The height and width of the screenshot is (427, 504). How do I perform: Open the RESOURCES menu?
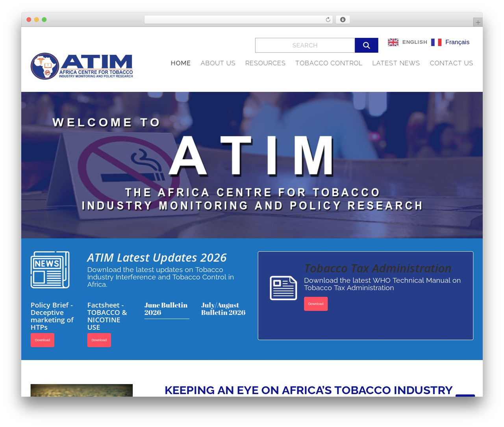click(265, 63)
